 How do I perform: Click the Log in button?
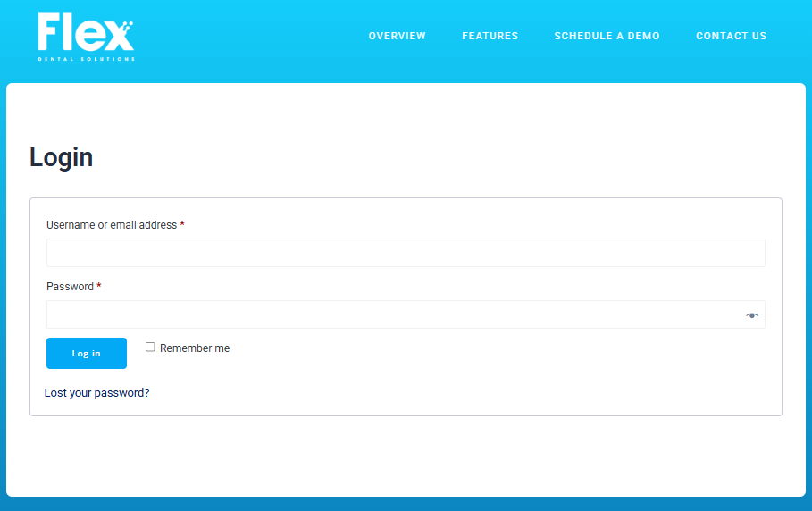[x=87, y=353]
